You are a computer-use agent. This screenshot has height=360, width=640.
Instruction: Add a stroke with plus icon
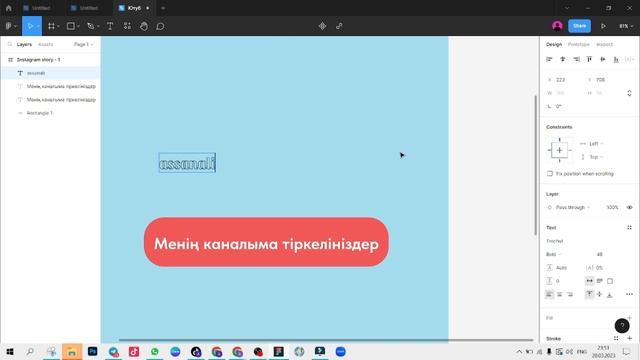pos(629,338)
